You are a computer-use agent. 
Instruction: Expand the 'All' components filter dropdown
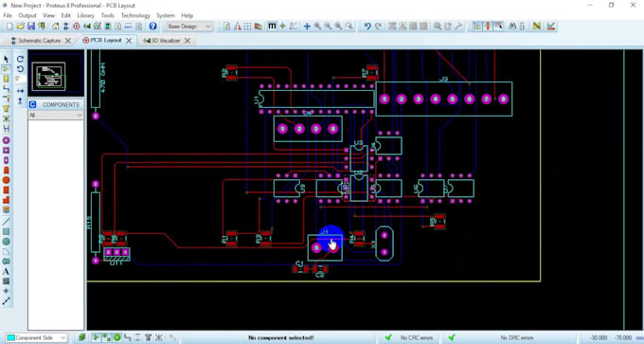(56, 116)
